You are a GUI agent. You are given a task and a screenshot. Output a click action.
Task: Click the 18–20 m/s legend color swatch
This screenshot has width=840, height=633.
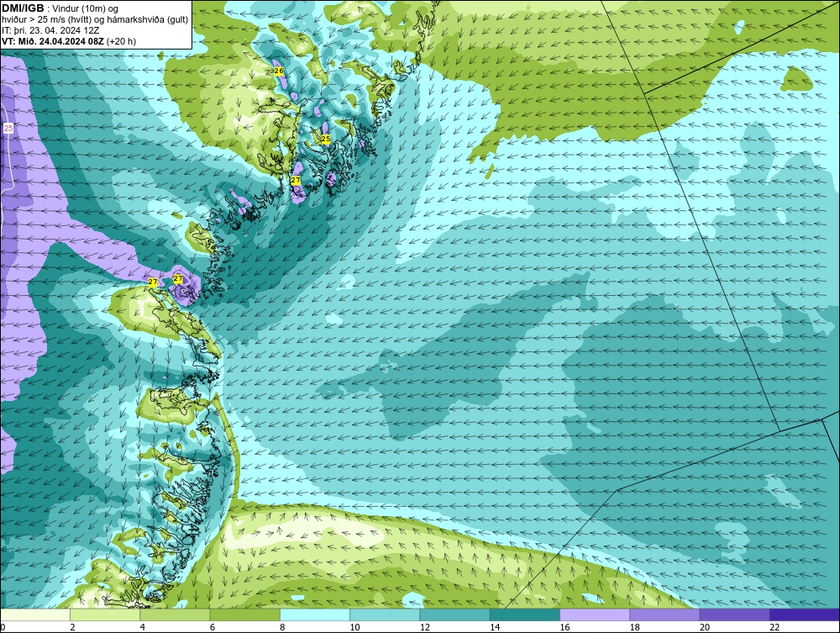click(664, 615)
